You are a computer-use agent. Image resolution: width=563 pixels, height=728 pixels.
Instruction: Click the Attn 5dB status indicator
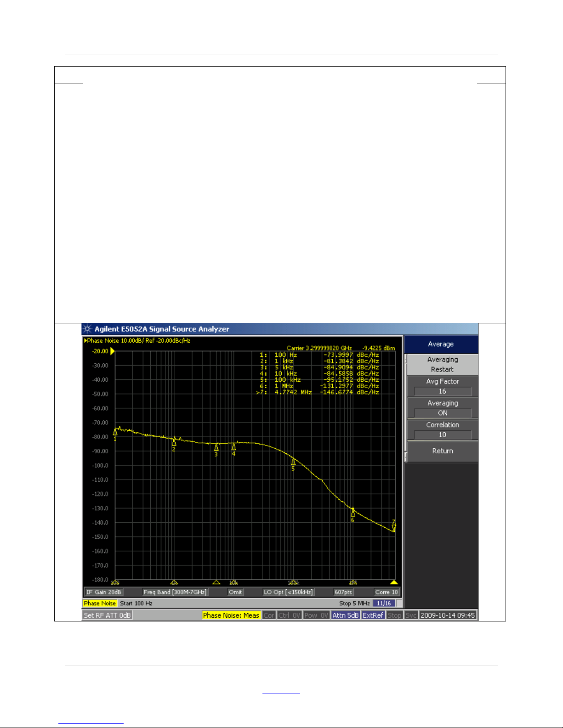tap(346, 615)
